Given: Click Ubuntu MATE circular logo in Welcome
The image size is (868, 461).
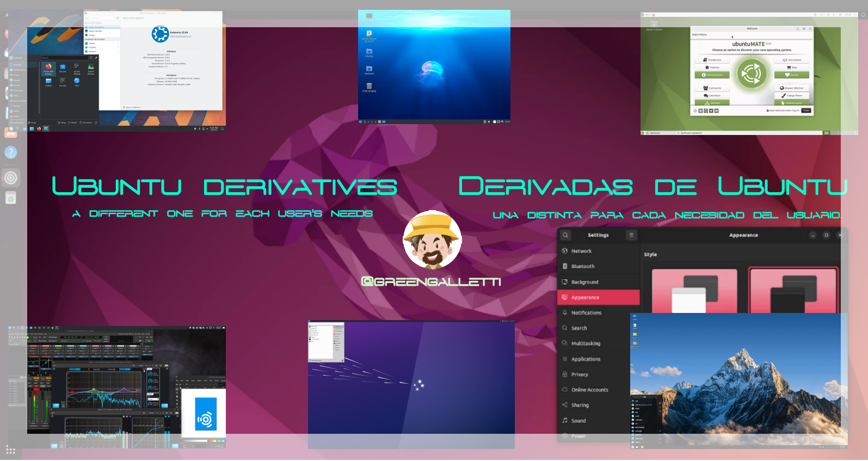Looking at the screenshot, I should click(752, 73).
